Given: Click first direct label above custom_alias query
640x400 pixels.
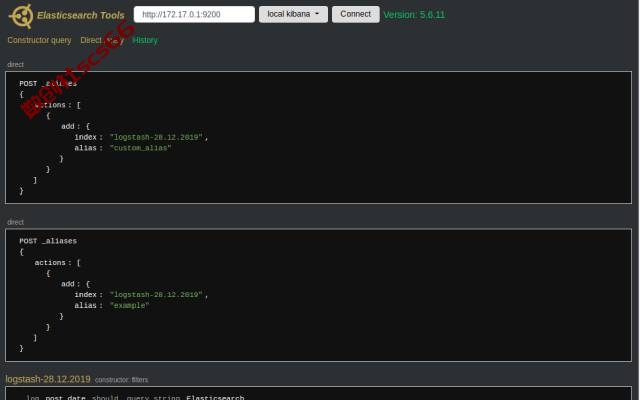Looking at the screenshot, I should coord(16,64).
